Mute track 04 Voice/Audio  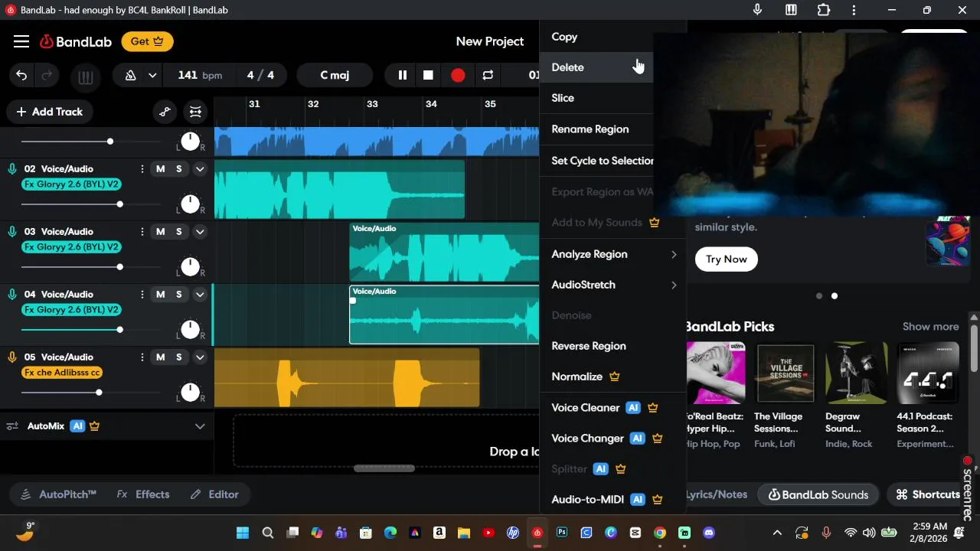(161, 295)
